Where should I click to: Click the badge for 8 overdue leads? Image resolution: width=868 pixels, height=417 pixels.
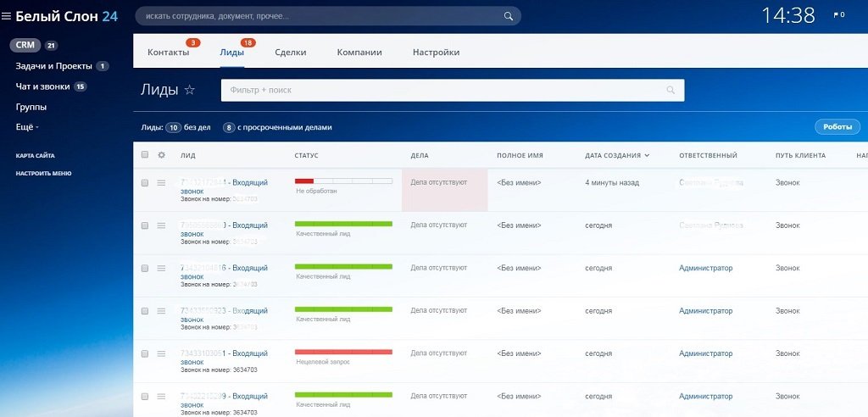(229, 128)
